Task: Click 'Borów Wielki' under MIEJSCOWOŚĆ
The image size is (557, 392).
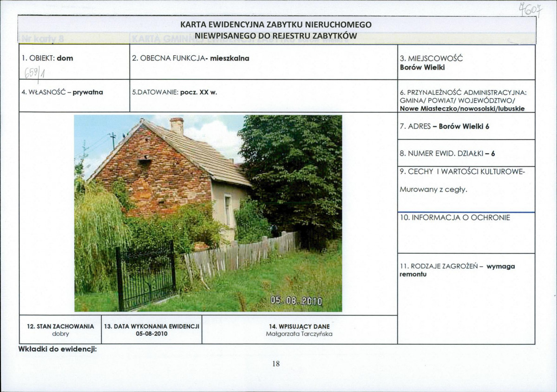Action: pos(422,67)
